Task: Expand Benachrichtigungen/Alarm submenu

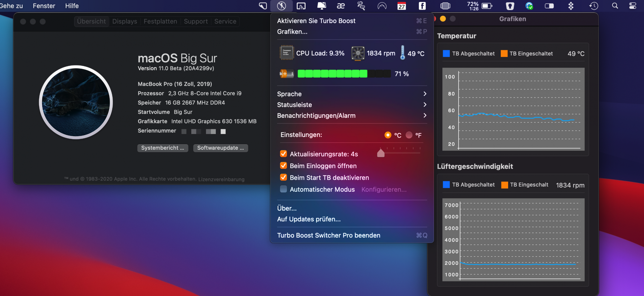Action: click(352, 115)
